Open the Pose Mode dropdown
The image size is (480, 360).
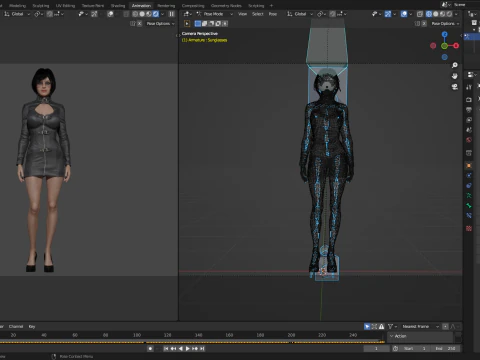215,14
